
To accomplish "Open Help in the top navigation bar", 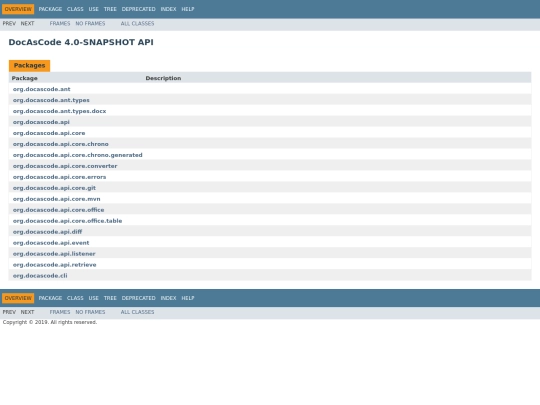I will [x=188, y=9].
